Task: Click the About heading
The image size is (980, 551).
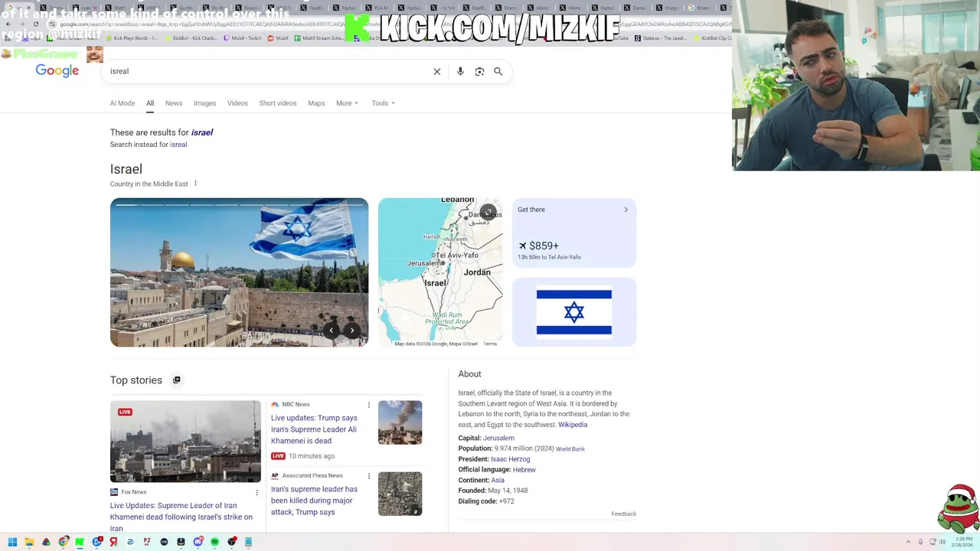Action: tap(469, 374)
